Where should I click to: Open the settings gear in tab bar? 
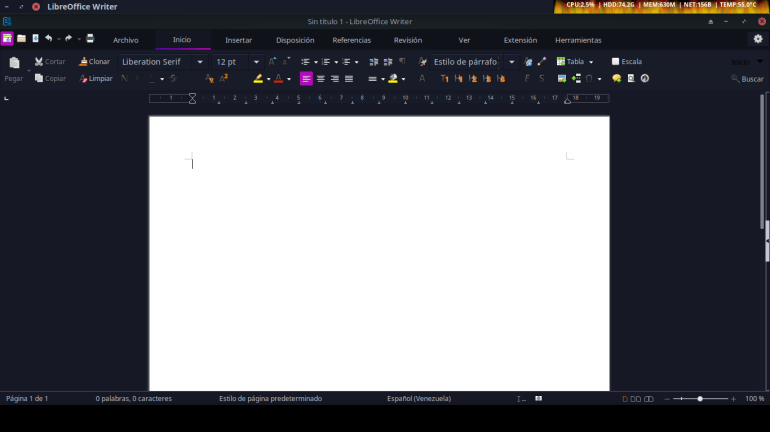tap(757, 39)
